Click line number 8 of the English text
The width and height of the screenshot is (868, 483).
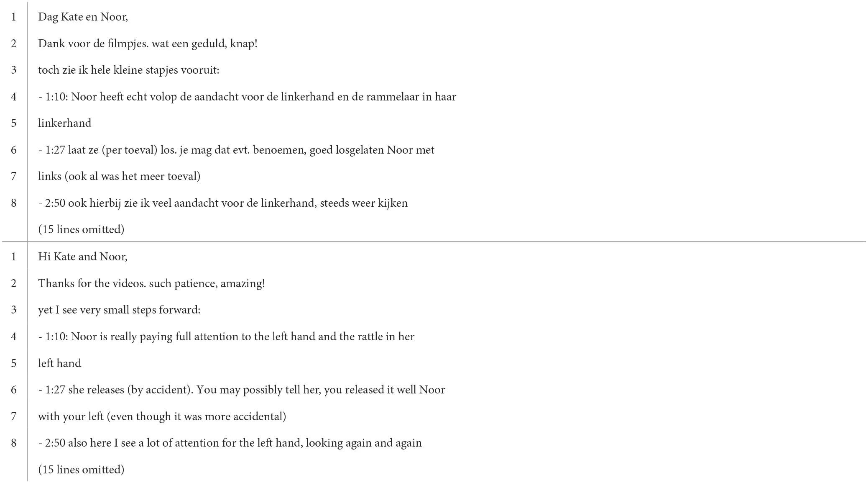coord(14,443)
